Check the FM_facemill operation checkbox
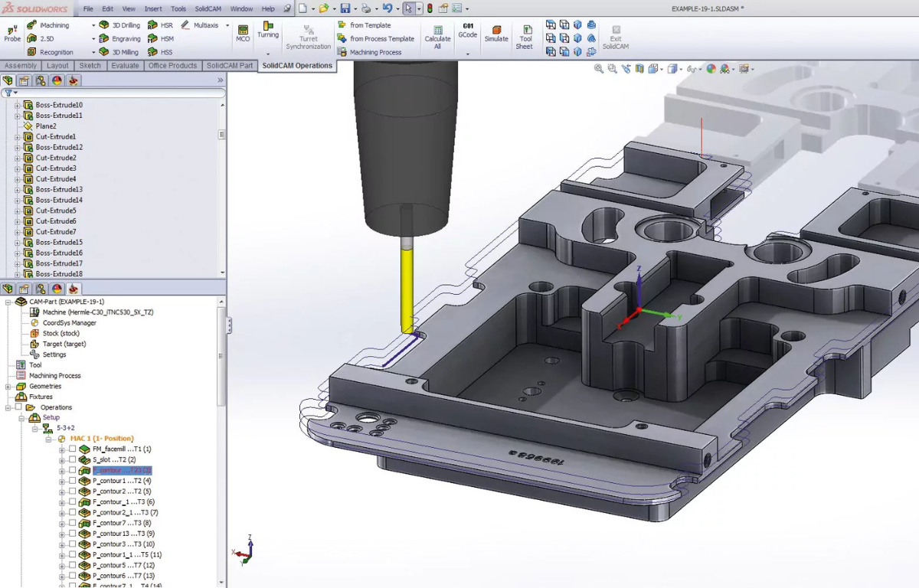This screenshot has height=588, width=919. click(x=73, y=449)
